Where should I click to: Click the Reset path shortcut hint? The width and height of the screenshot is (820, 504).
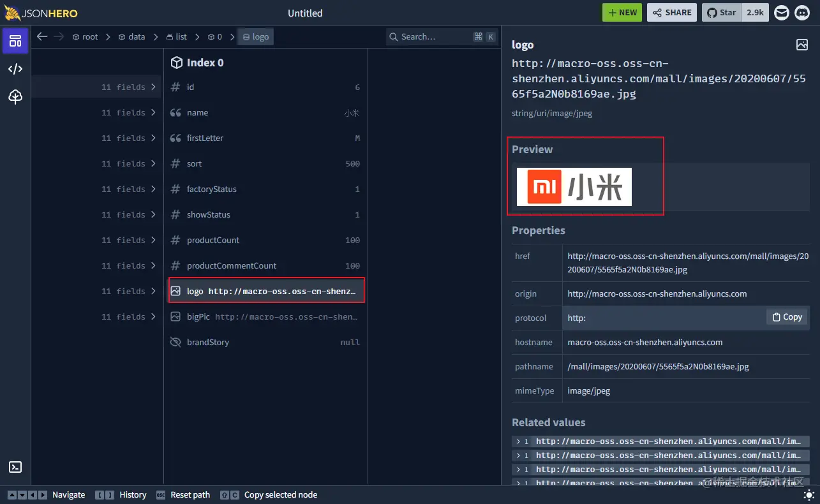[x=183, y=494]
